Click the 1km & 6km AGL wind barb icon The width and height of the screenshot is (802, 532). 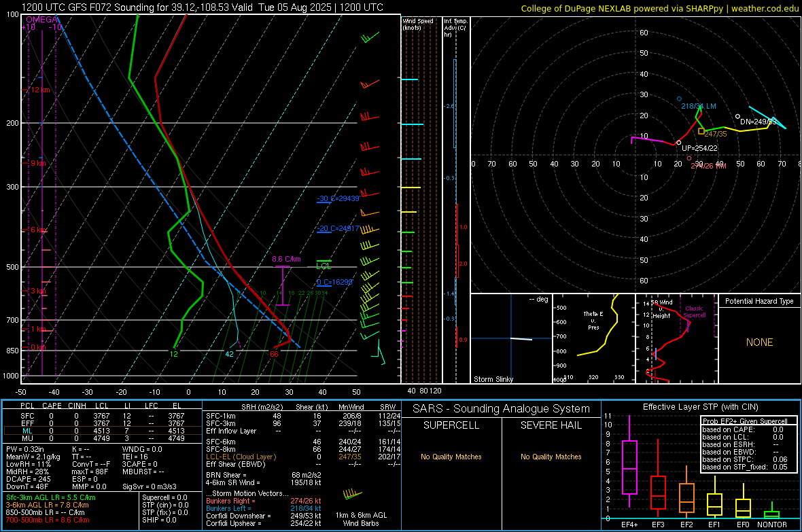click(353, 494)
